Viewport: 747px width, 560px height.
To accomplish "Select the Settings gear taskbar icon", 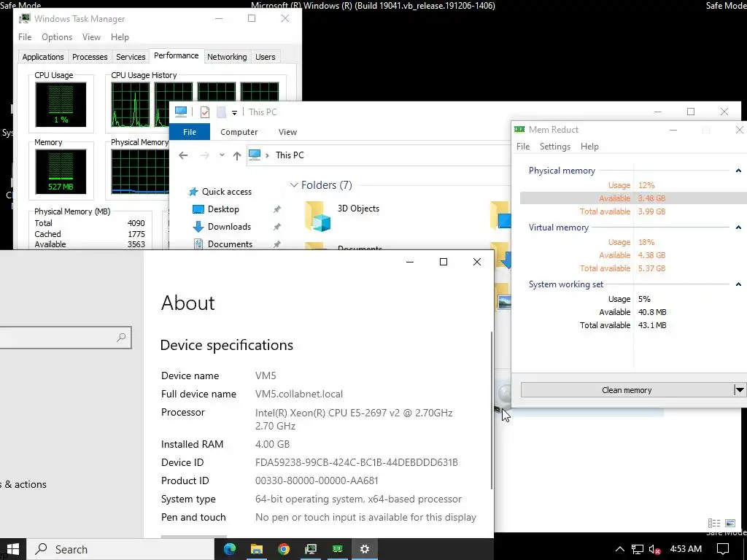I will 365,549.
